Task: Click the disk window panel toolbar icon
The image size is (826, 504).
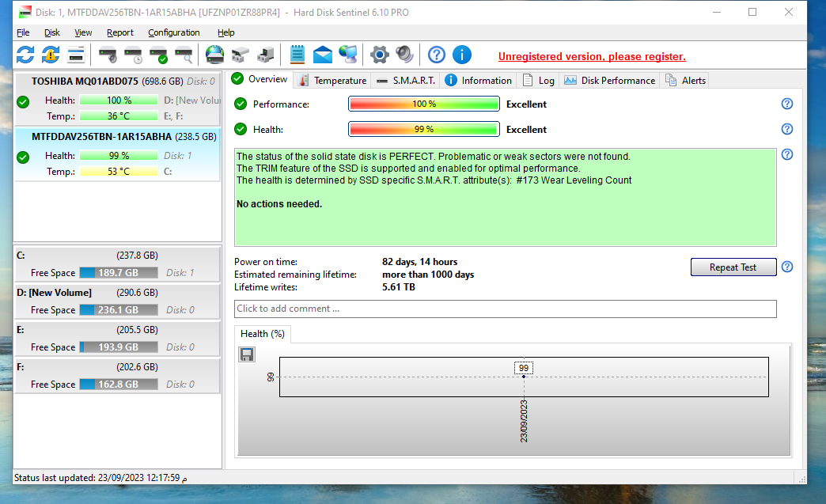Action: click(x=76, y=55)
